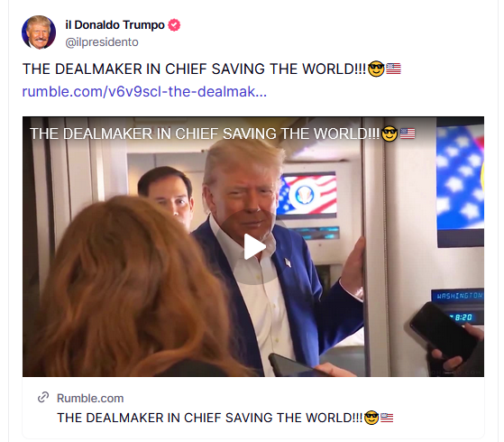Open the il Donaldo Trumpo display name

pyautogui.click(x=115, y=24)
